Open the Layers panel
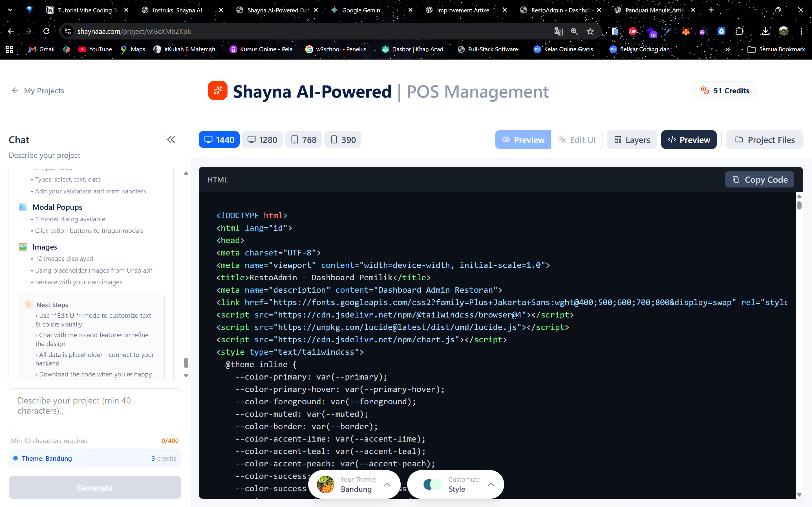The height and width of the screenshot is (507, 812). [632, 140]
